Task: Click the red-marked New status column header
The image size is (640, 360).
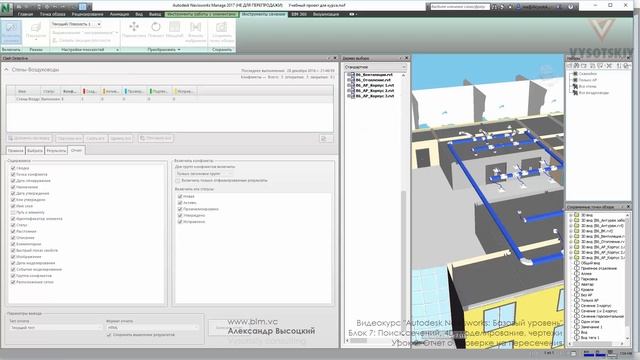Action: pyautogui.click(x=91, y=91)
